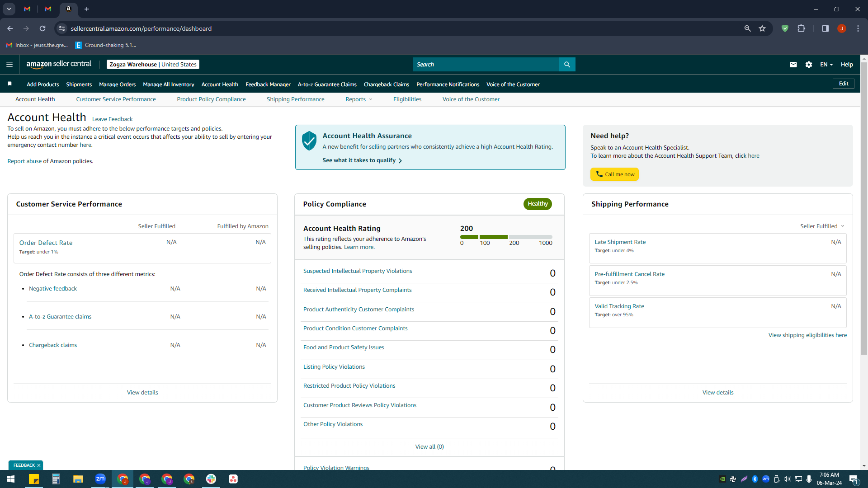The width and height of the screenshot is (868, 488).
Task: Go back using the browser back arrow
Action: click(x=10, y=28)
